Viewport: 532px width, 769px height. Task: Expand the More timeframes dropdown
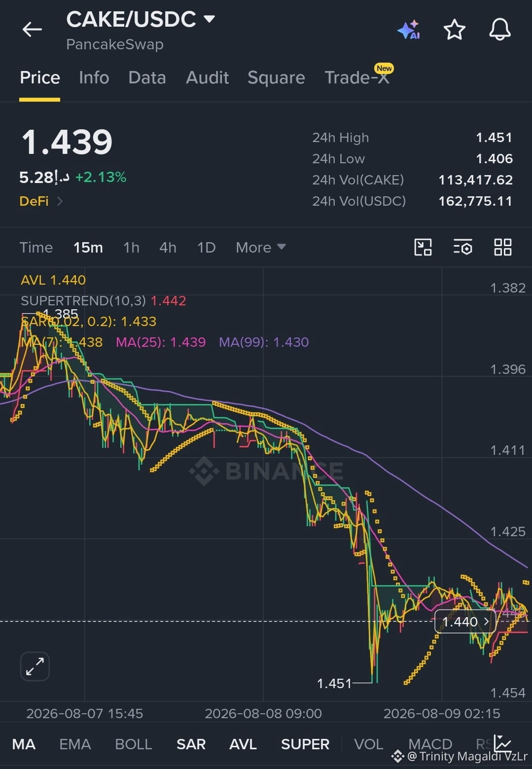tap(261, 247)
